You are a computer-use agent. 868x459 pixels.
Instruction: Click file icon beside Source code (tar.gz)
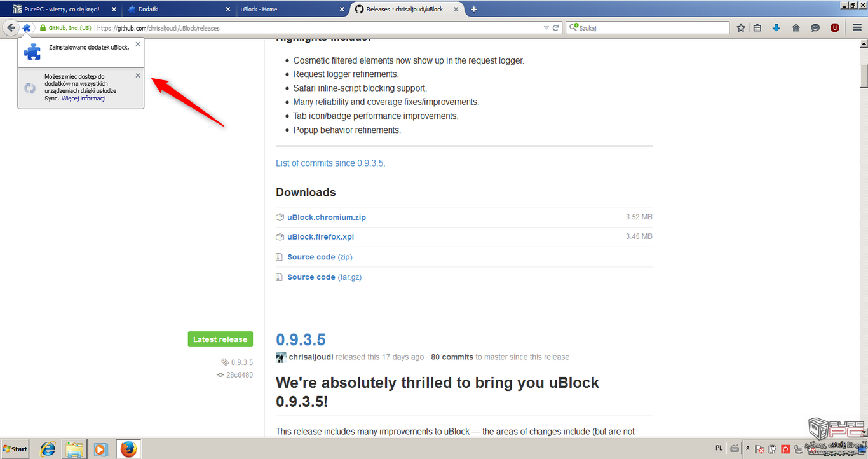pos(279,277)
